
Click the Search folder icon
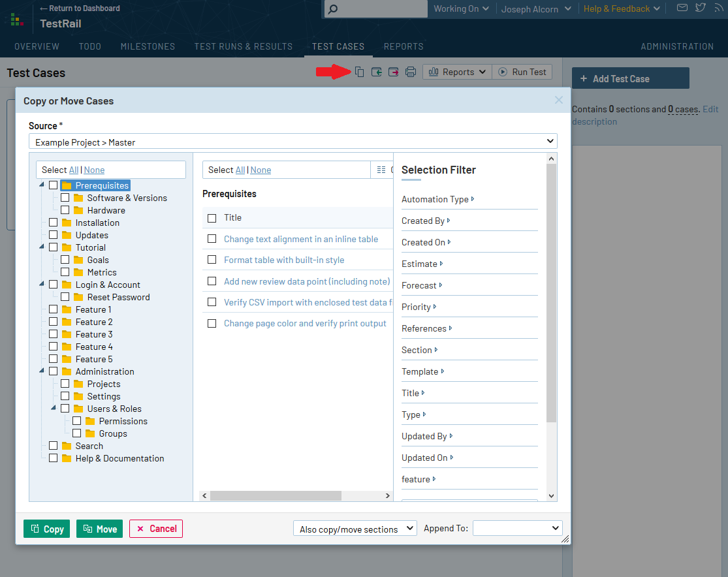pyautogui.click(x=67, y=446)
